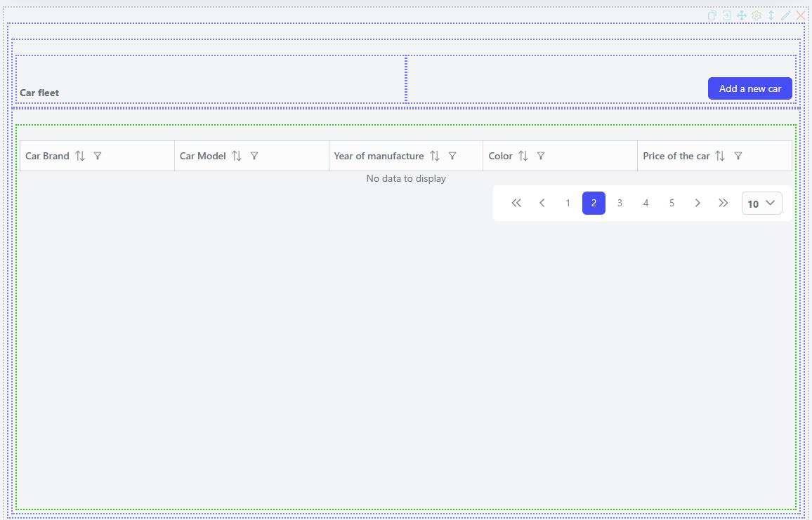
Task: Open filter for Car Model column
Action: pyautogui.click(x=254, y=156)
